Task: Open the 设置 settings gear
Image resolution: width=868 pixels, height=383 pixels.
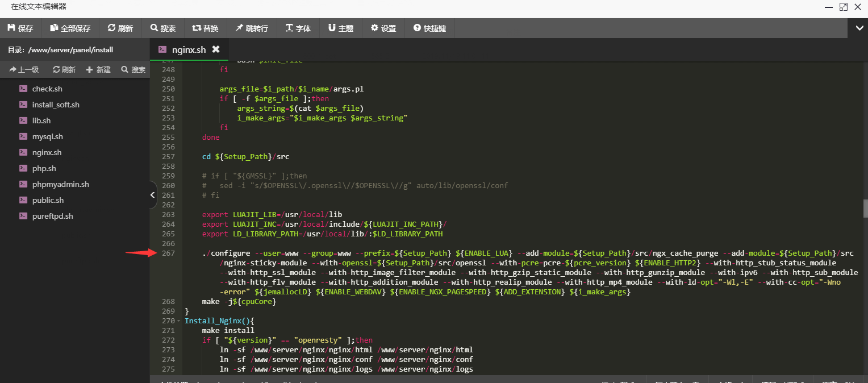Action: [383, 28]
